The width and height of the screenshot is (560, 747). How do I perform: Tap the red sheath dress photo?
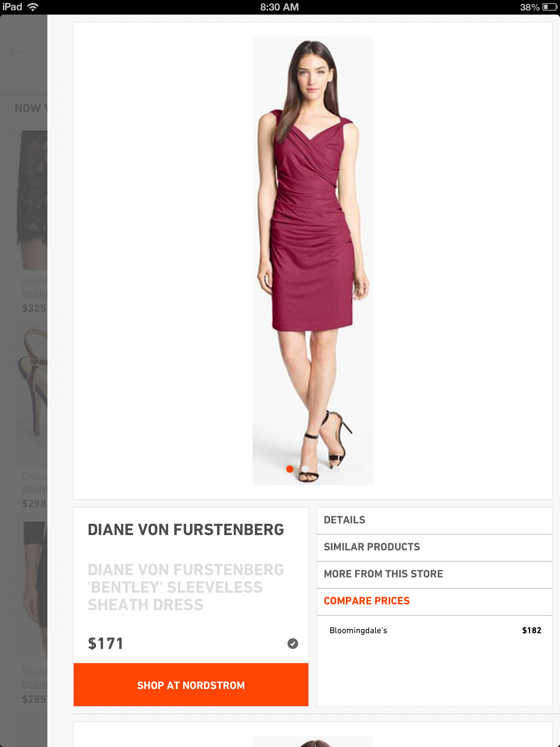(313, 260)
